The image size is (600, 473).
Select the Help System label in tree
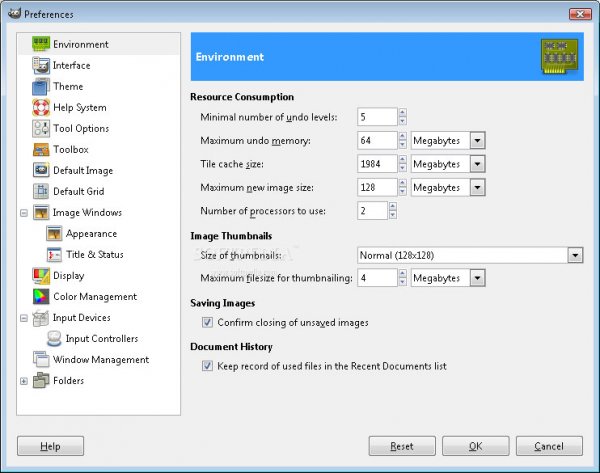(x=80, y=108)
